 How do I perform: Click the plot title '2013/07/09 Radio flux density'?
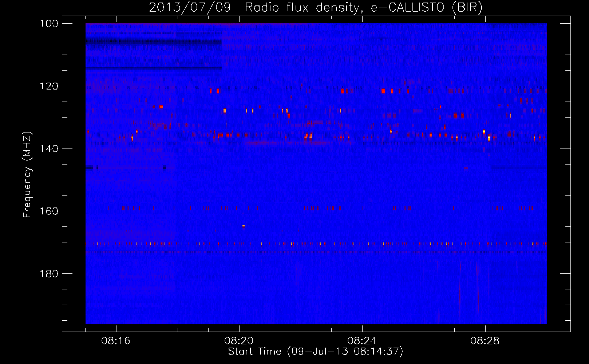316,7
